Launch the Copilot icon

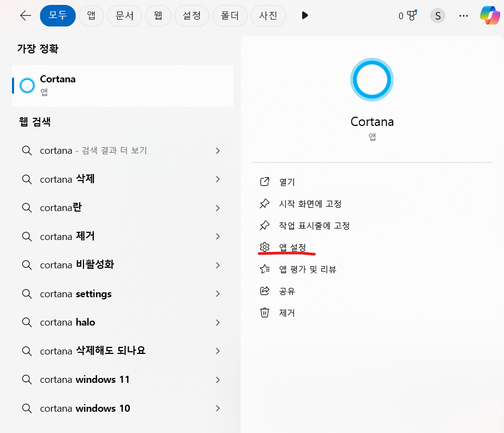[490, 15]
